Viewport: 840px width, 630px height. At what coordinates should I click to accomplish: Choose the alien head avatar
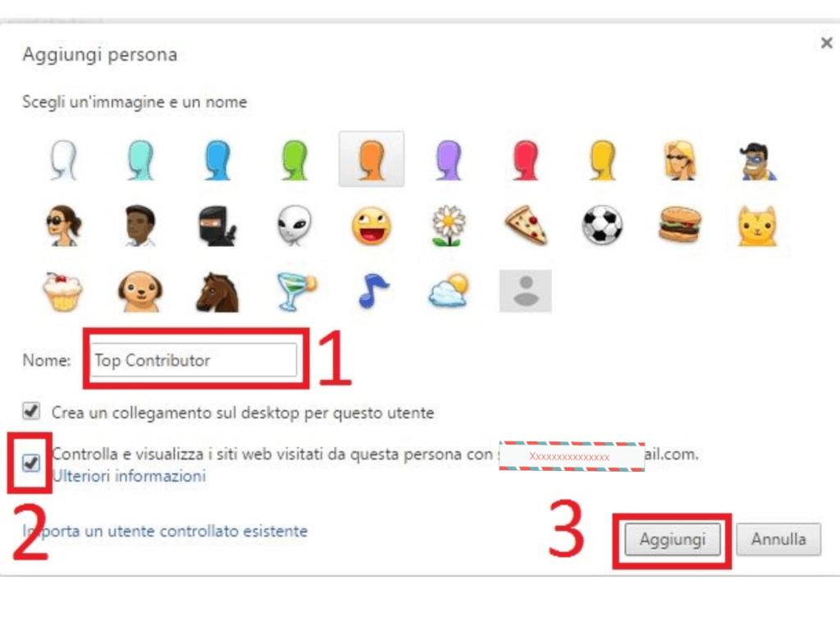pyautogui.click(x=294, y=226)
